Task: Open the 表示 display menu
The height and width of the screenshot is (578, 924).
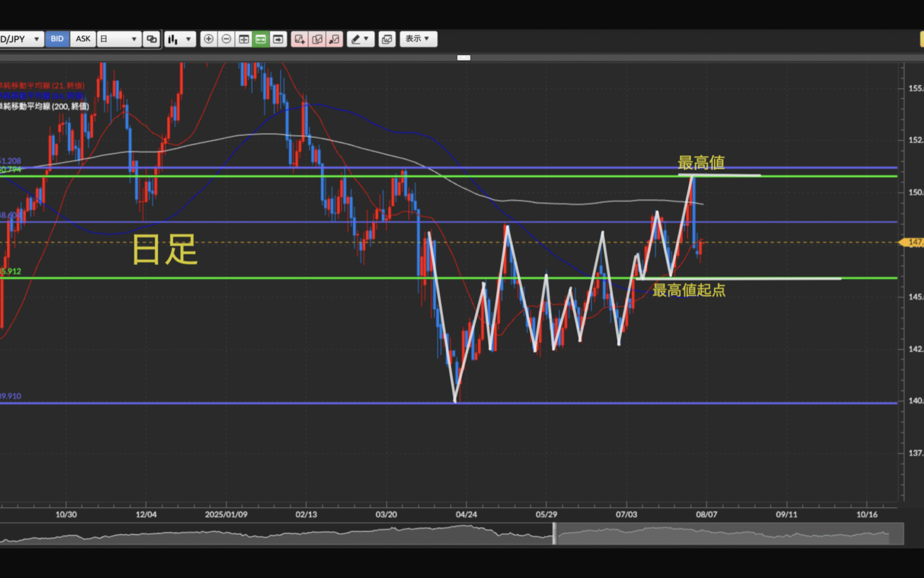Action: point(418,39)
